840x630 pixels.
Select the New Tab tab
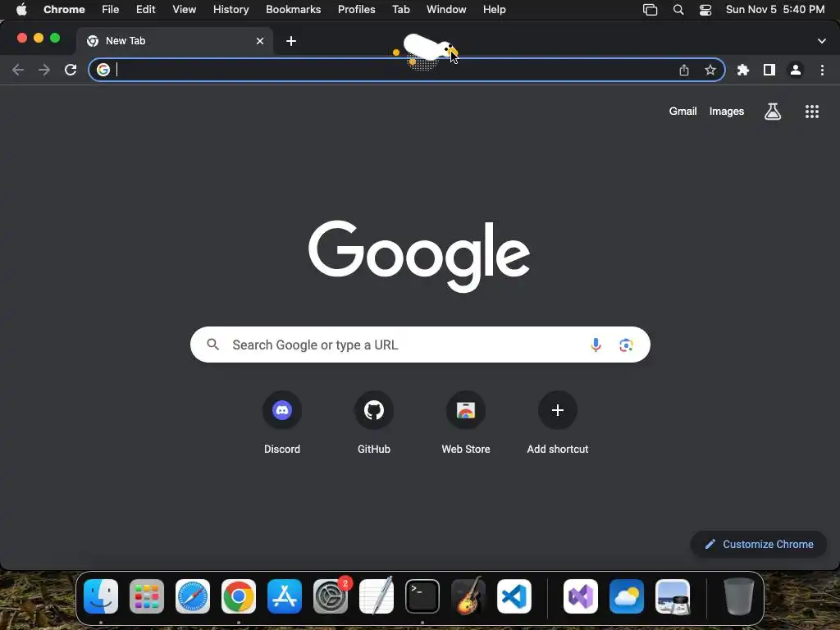[x=175, y=41]
